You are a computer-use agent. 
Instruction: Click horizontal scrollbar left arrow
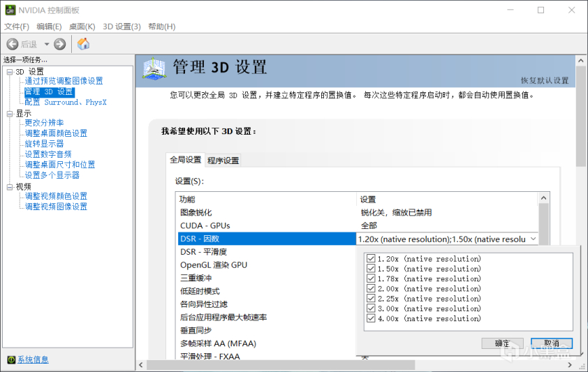[141, 365]
